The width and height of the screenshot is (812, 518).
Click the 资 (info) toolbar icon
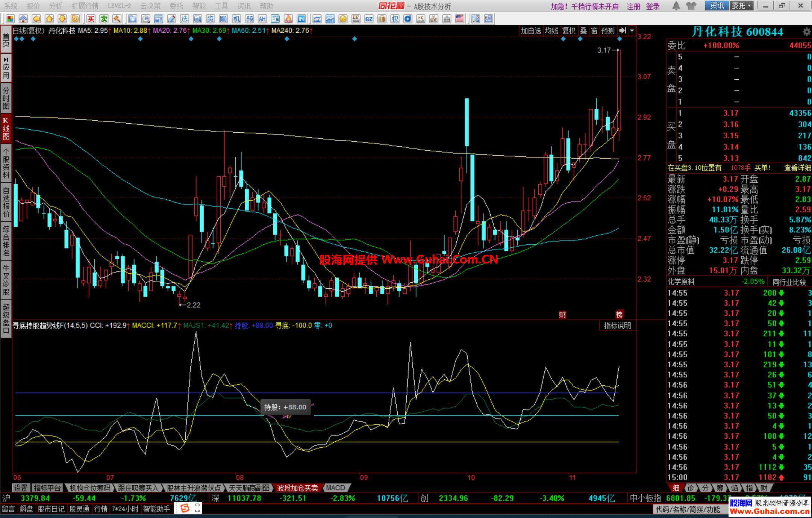tap(210, 19)
